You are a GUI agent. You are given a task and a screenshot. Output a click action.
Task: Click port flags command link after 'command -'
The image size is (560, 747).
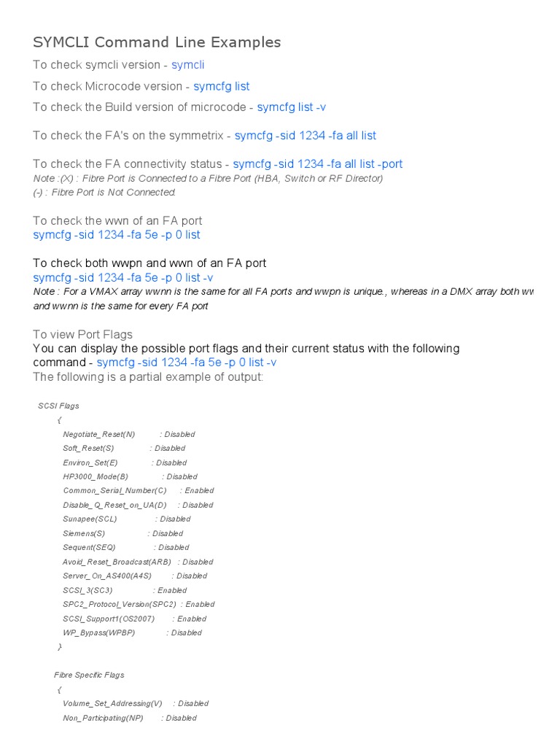pyautogui.click(x=187, y=363)
